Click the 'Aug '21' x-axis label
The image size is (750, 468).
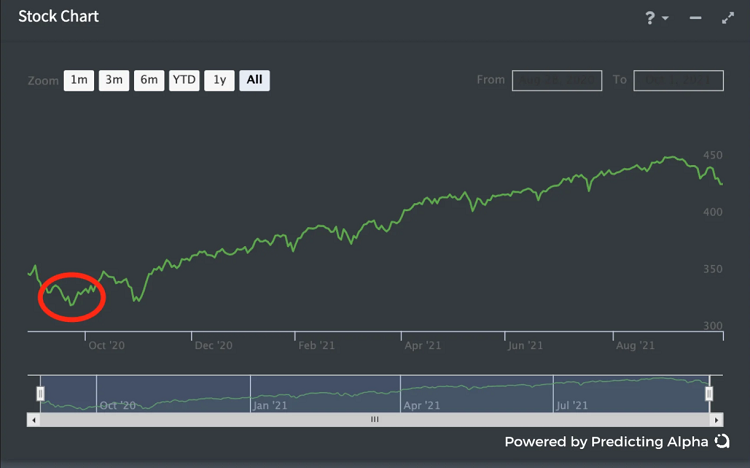(x=635, y=345)
